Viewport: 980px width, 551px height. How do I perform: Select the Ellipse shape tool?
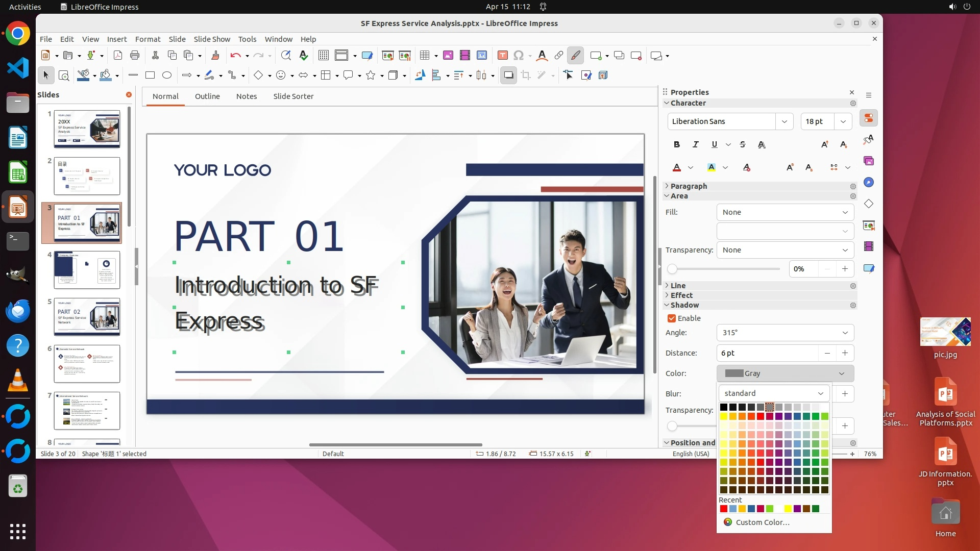(x=167, y=76)
